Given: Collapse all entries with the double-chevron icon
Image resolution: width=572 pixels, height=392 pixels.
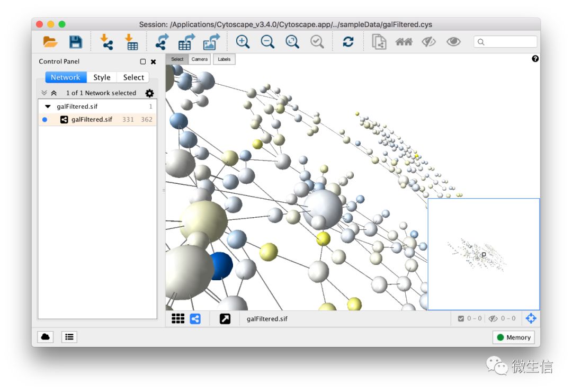Looking at the screenshot, I should coord(55,92).
